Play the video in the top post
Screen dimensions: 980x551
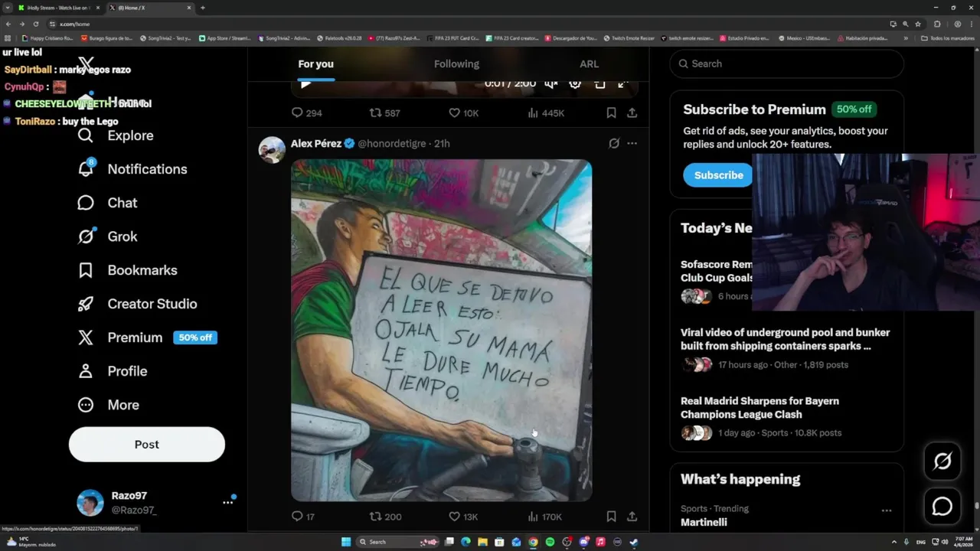point(305,83)
